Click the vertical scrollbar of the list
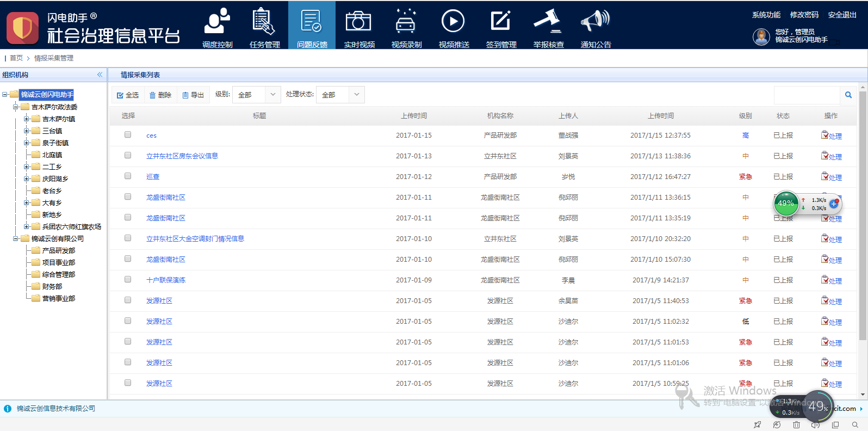 pyautogui.click(x=863, y=218)
